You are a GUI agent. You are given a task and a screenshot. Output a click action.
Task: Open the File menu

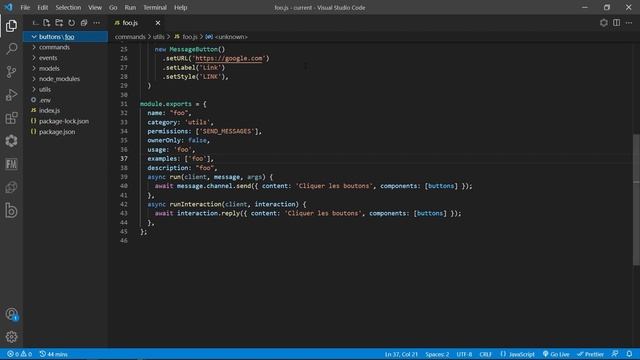click(x=25, y=7)
